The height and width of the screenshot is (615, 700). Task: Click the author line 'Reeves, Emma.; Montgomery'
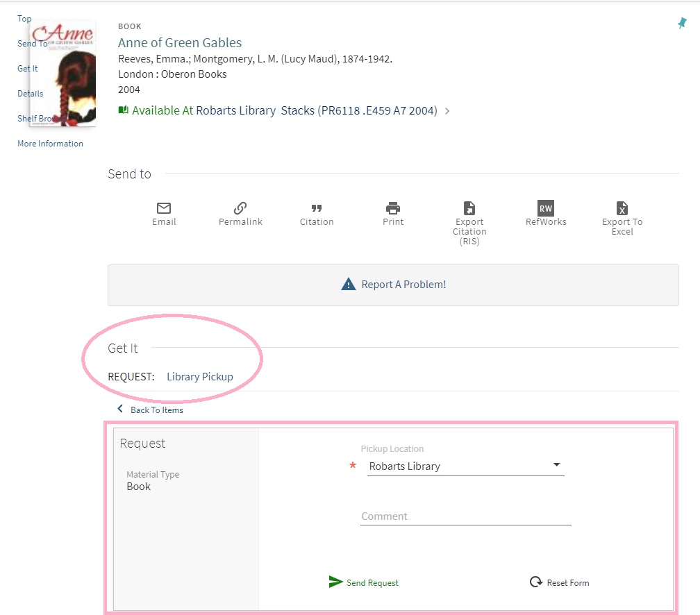click(255, 59)
